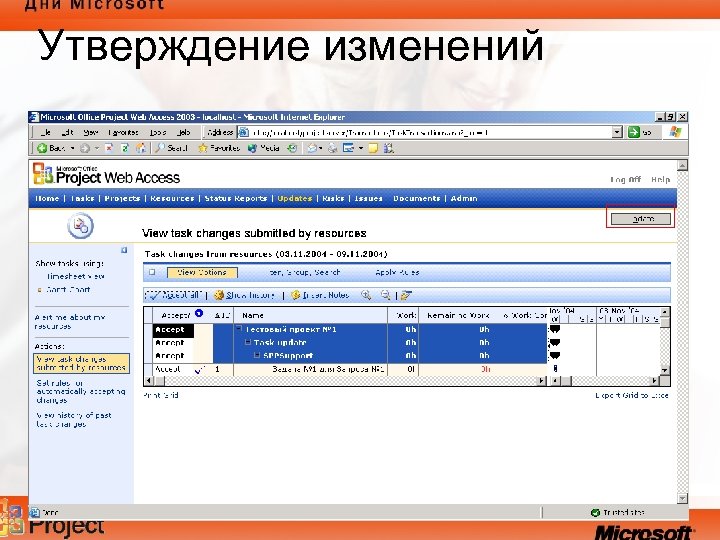Click the page icon in the Address bar

(243, 132)
